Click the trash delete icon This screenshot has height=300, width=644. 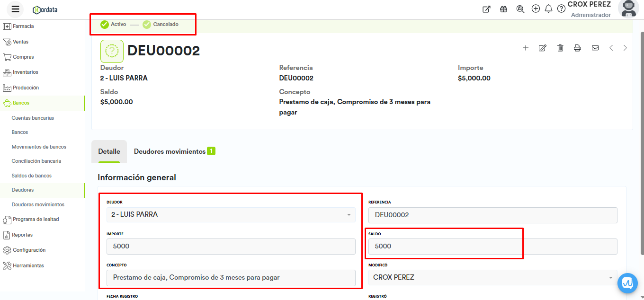560,48
